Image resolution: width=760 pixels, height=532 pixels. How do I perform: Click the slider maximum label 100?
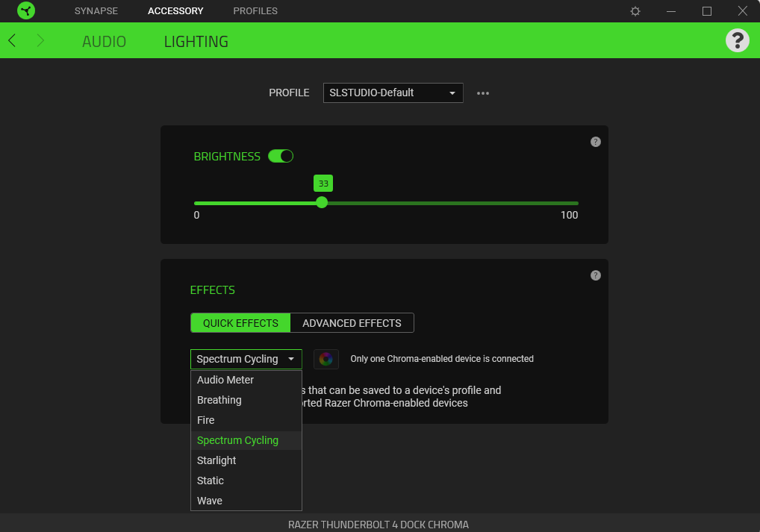coord(569,215)
